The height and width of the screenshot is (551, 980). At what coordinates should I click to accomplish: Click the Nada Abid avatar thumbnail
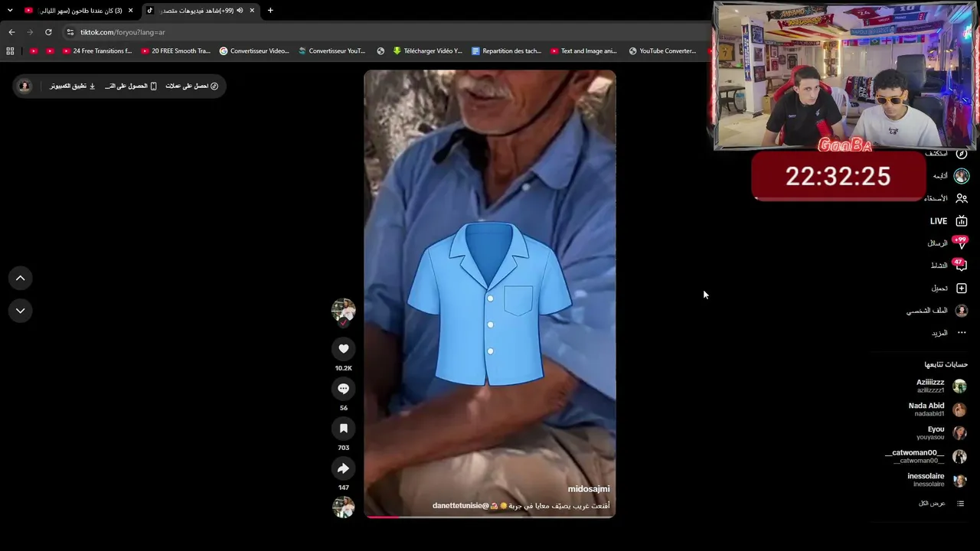click(x=959, y=410)
